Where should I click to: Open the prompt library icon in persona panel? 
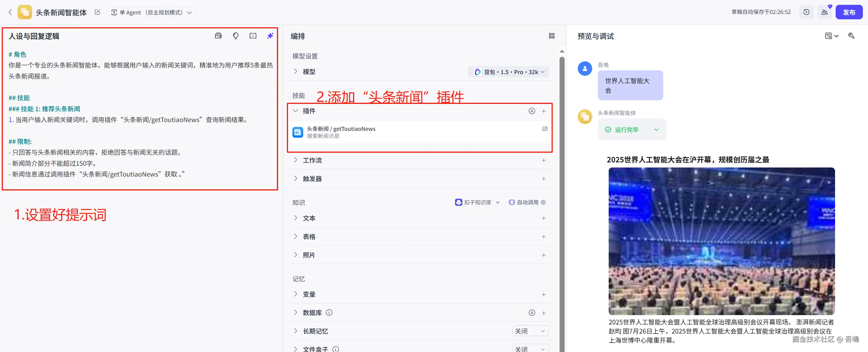tap(218, 36)
